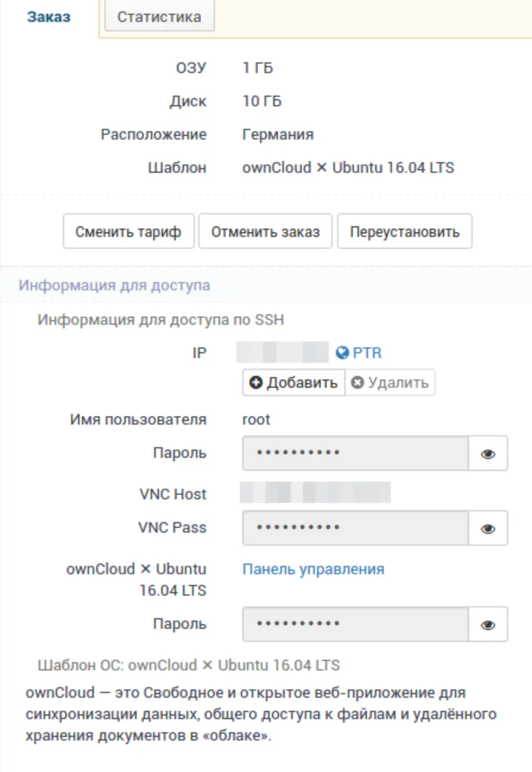Click the cross icon on Удалить button
This screenshot has height=772, width=532.
click(357, 383)
